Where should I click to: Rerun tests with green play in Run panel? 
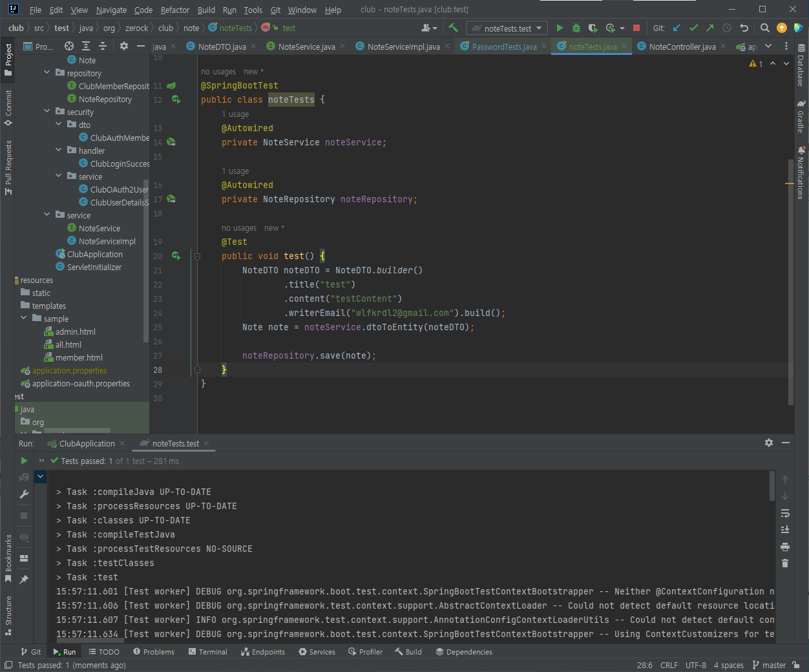click(24, 461)
